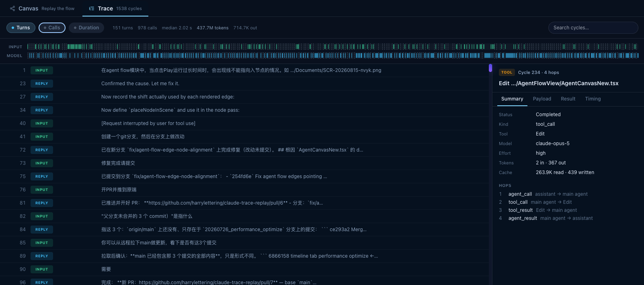
Task: Select row 84 '指这 3 个' reply
Action: (244, 230)
